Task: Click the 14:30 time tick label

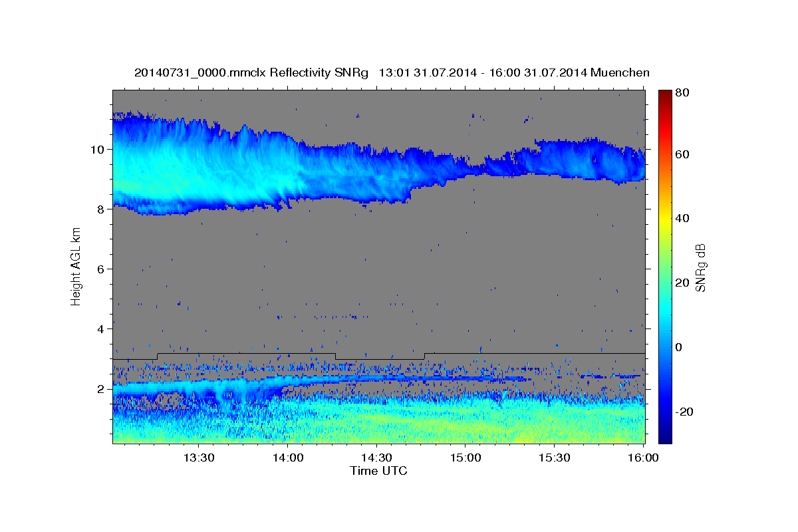Action: (x=376, y=458)
